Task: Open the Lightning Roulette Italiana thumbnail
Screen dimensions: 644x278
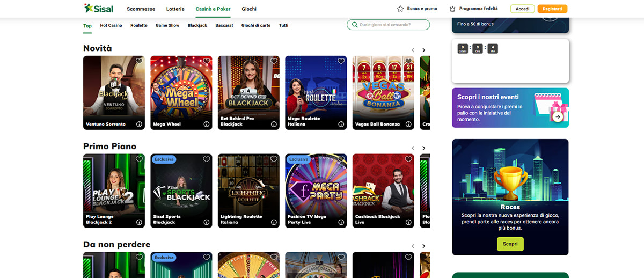Action: 248,191
